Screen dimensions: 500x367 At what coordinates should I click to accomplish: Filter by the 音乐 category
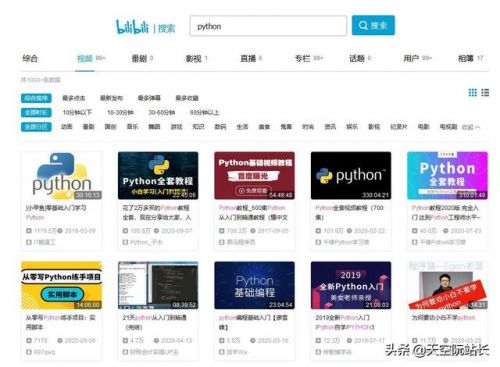pos(133,127)
